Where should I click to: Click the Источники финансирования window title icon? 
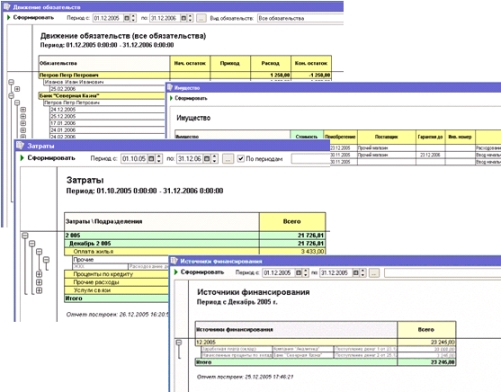[x=174, y=261]
